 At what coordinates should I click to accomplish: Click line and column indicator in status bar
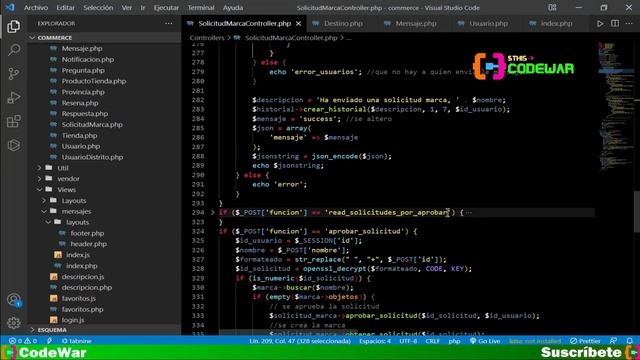point(300,341)
